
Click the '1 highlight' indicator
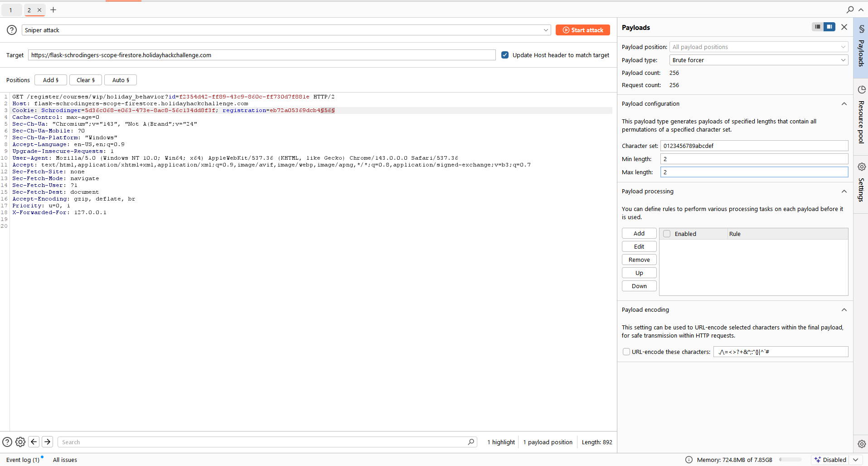click(x=501, y=442)
